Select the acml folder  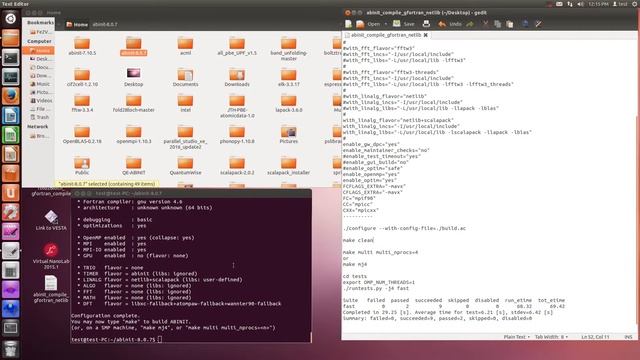(185, 46)
